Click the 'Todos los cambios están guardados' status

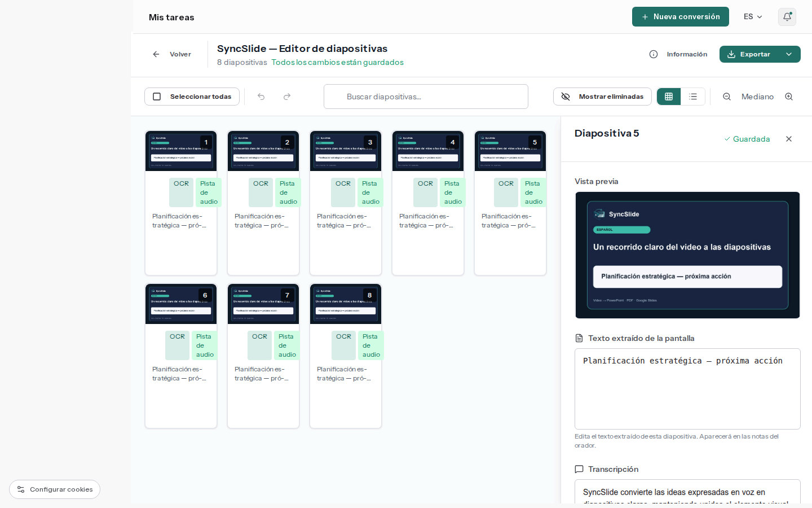[338, 62]
